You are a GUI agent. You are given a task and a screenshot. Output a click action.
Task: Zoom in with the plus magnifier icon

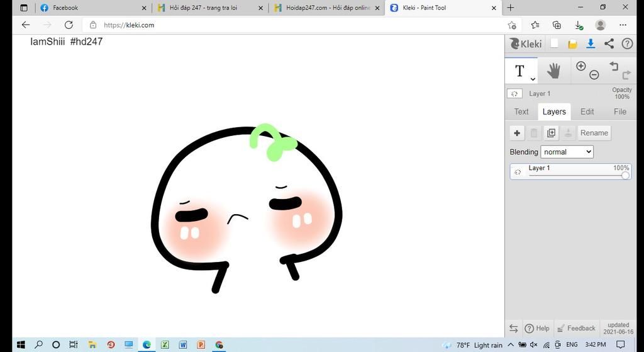(x=580, y=66)
